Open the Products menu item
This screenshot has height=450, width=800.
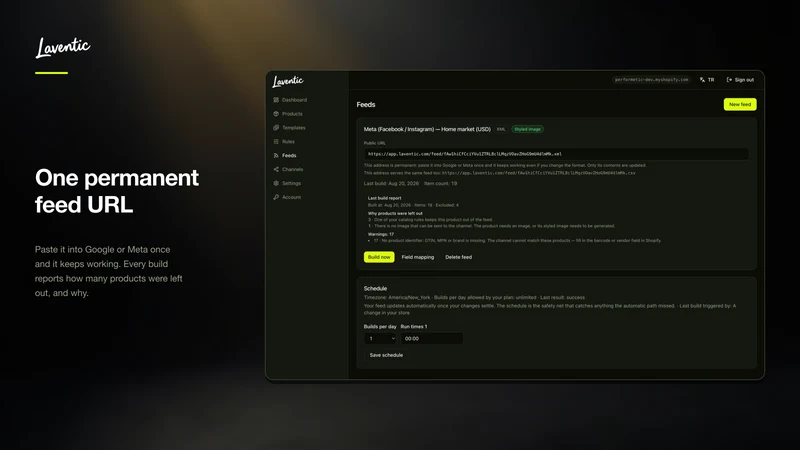coord(292,114)
